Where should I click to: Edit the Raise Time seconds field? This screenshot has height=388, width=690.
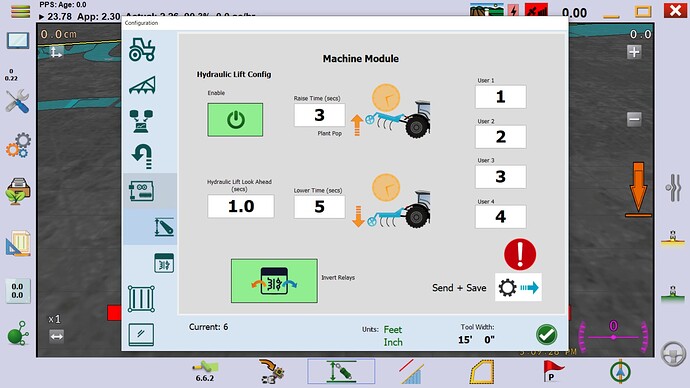pos(319,115)
